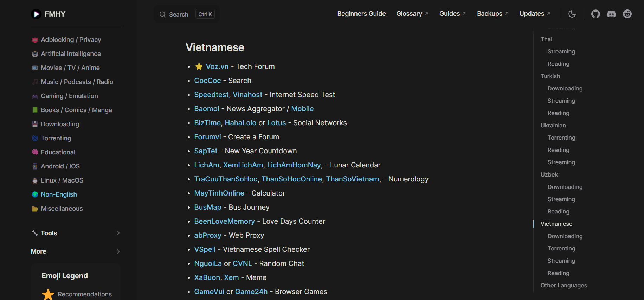644x300 pixels.
Task: Open the abProxy web proxy link
Action: (x=208, y=235)
